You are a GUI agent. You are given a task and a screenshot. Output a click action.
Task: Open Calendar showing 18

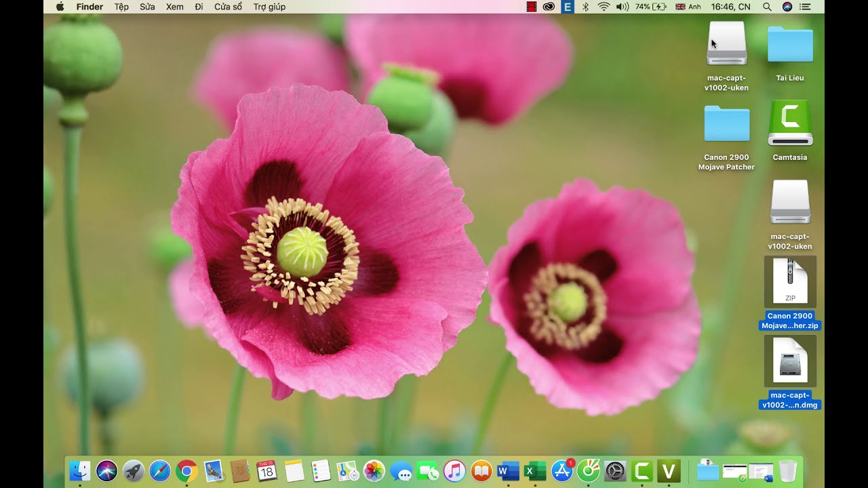click(x=267, y=470)
